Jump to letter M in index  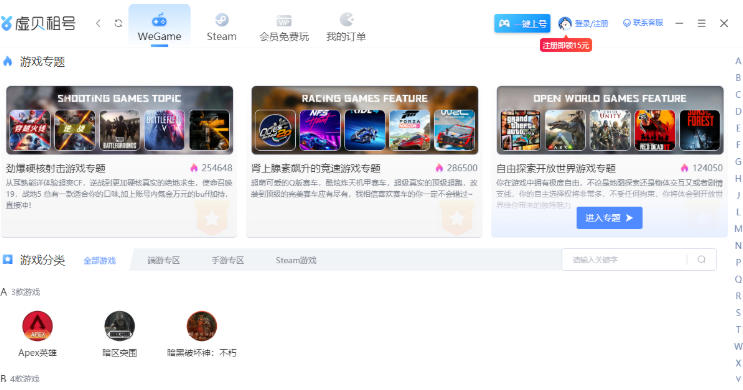[738, 229]
